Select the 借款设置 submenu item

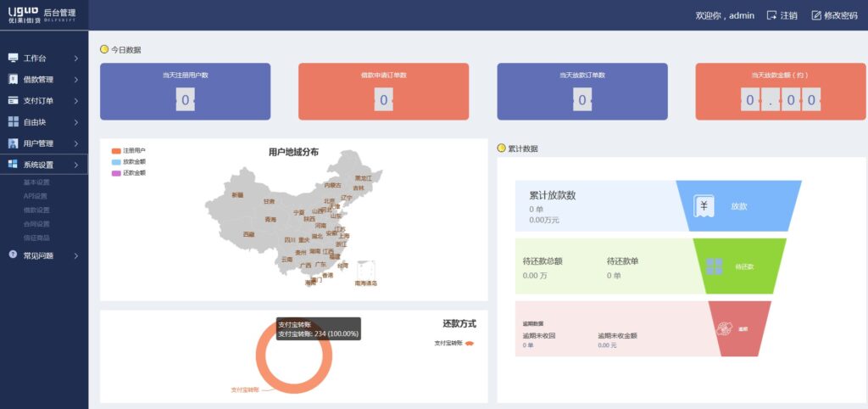click(x=36, y=210)
